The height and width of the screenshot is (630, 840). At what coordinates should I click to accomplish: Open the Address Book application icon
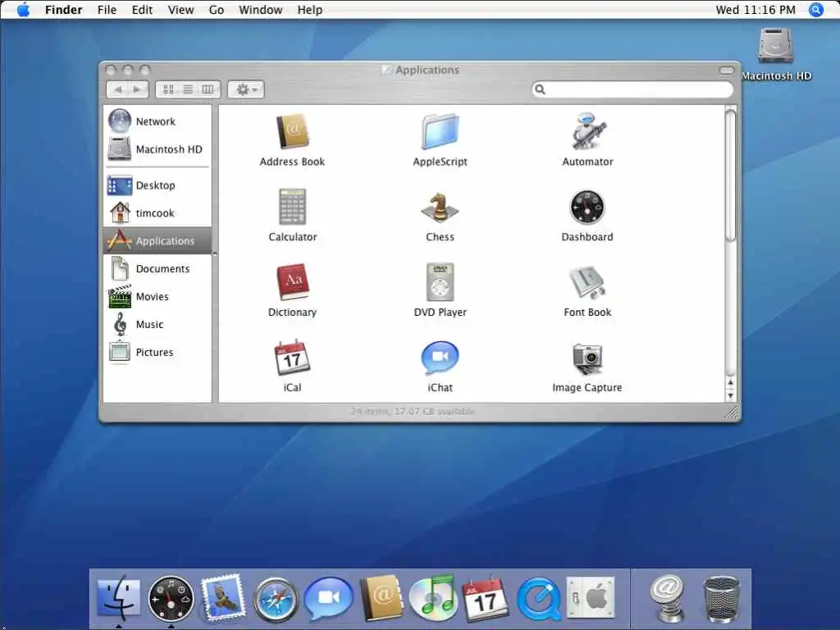pyautogui.click(x=293, y=132)
